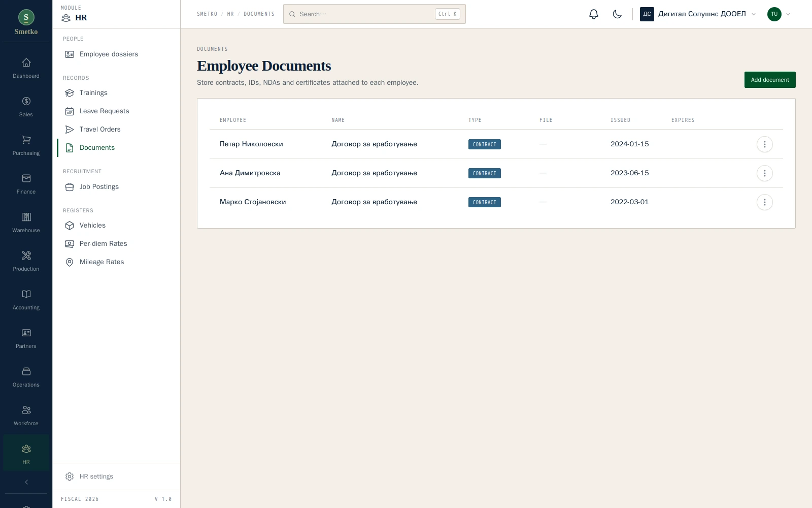Open row actions for Петар Николовски
This screenshot has width=812, height=508.
tap(764, 144)
